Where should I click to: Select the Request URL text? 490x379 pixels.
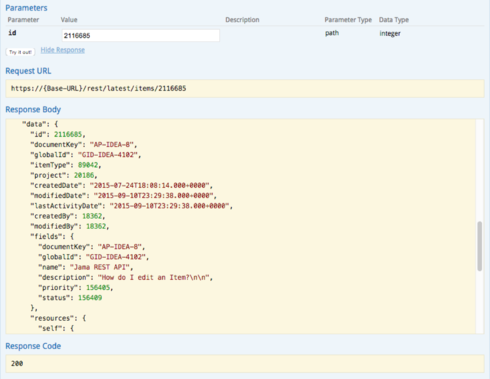tap(99, 88)
